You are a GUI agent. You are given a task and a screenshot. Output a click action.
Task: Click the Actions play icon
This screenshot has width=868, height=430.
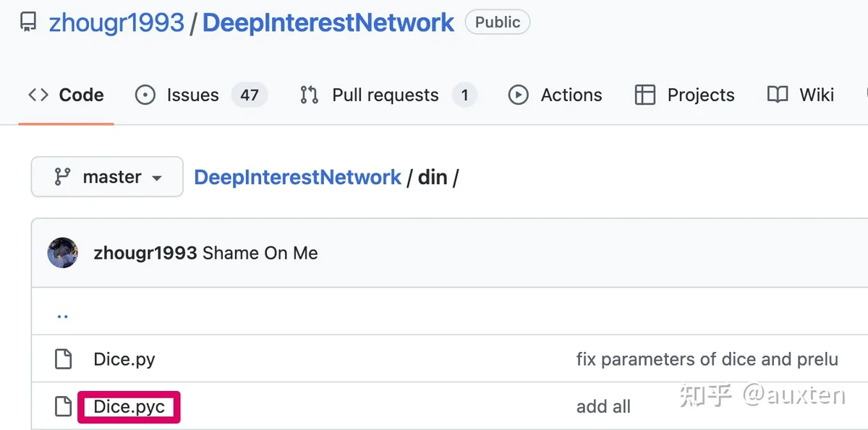(518, 95)
